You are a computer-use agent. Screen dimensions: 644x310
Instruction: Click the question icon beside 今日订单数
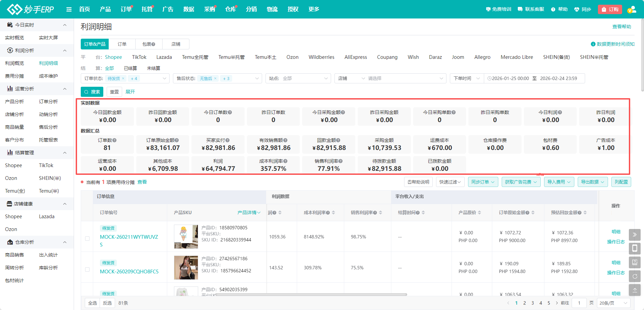coord(230,113)
